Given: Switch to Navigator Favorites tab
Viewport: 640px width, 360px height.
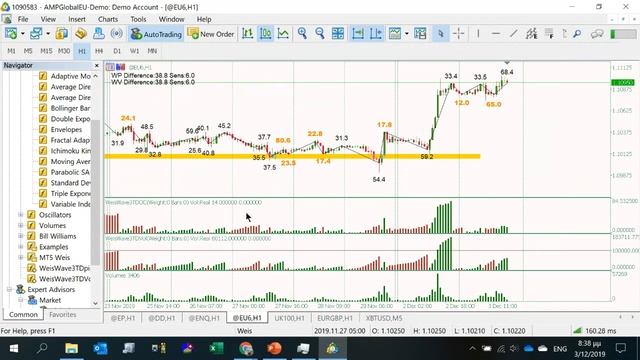Looking at the screenshot, I should 62,315.
